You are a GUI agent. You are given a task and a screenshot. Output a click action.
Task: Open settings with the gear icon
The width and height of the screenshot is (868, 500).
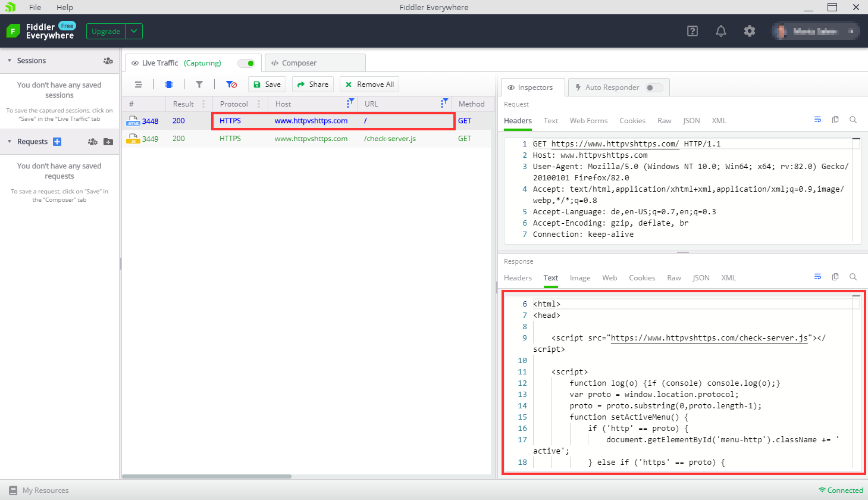(749, 31)
